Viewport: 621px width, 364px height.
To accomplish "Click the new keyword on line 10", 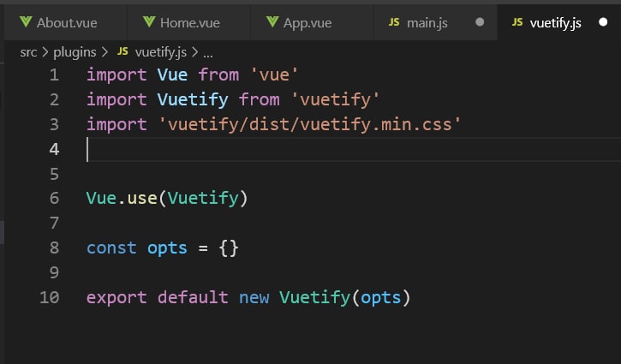I will (254, 298).
